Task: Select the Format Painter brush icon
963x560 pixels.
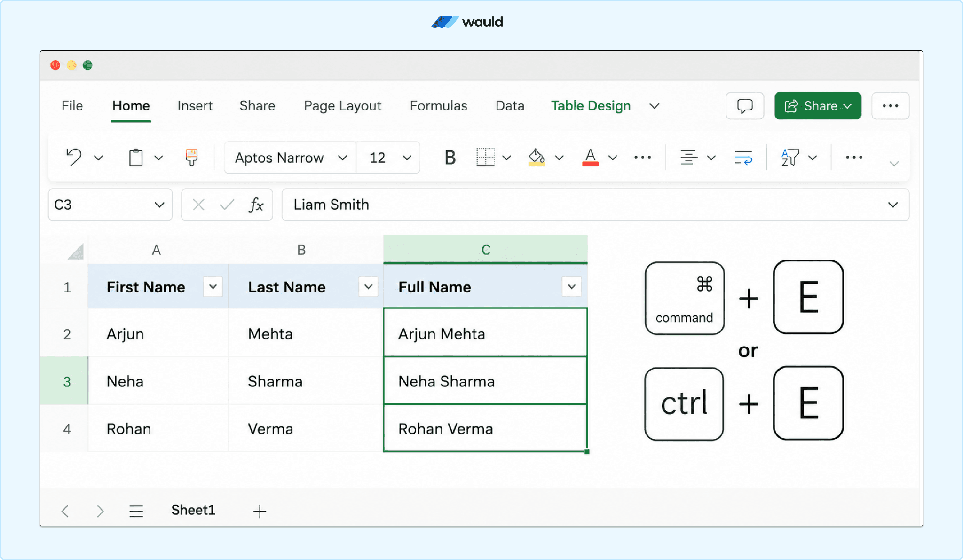Action: pos(191,157)
